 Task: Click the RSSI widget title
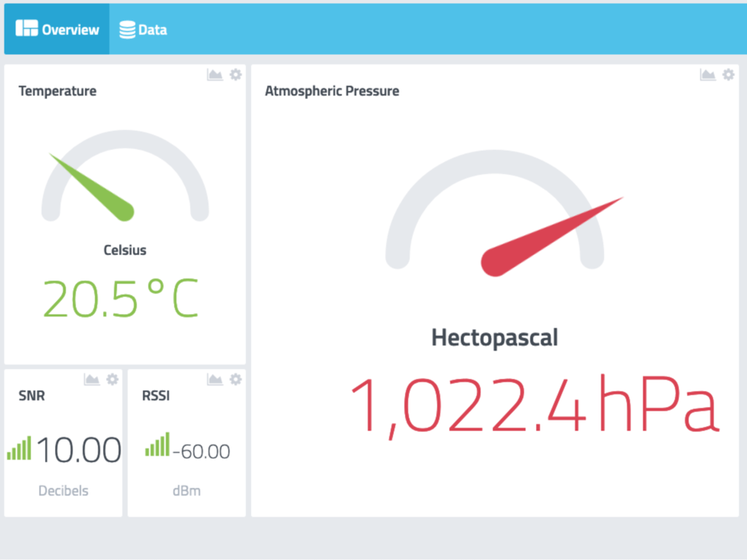tap(155, 395)
